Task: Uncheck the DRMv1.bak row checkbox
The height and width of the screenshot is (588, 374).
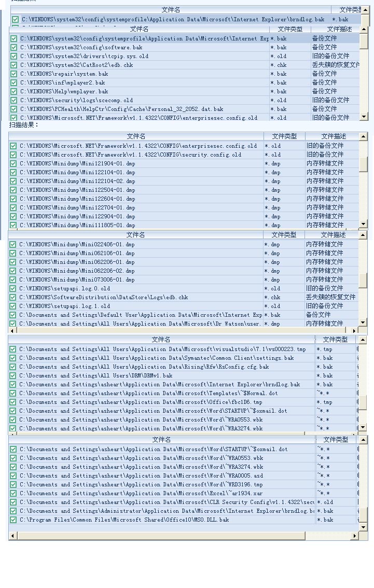Action: [x=13, y=376]
